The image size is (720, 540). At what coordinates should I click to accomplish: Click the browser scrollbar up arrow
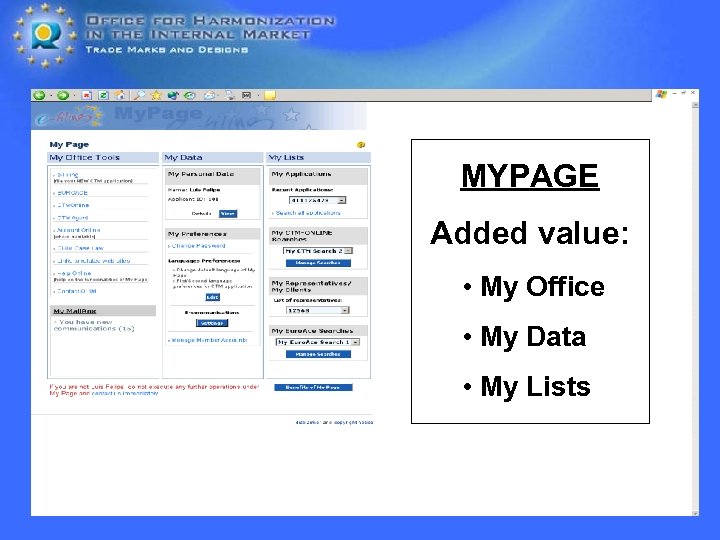pyautogui.click(x=695, y=105)
